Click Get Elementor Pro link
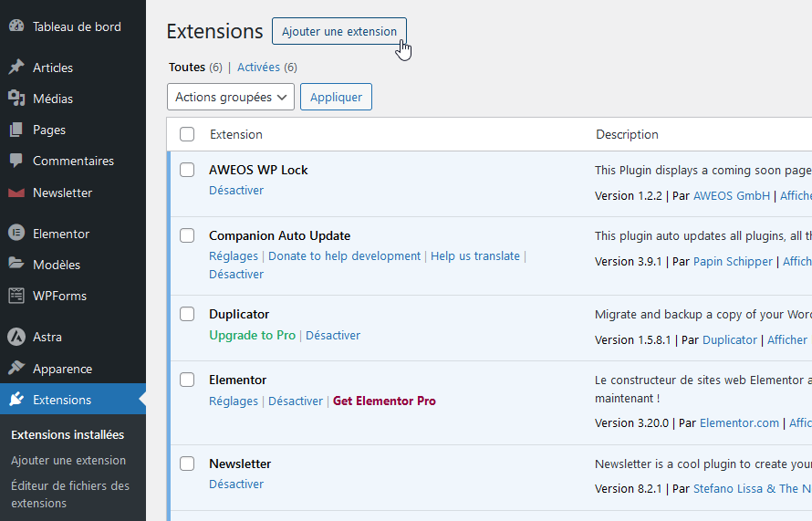Image resolution: width=812 pixels, height=521 pixels. pos(384,401)
